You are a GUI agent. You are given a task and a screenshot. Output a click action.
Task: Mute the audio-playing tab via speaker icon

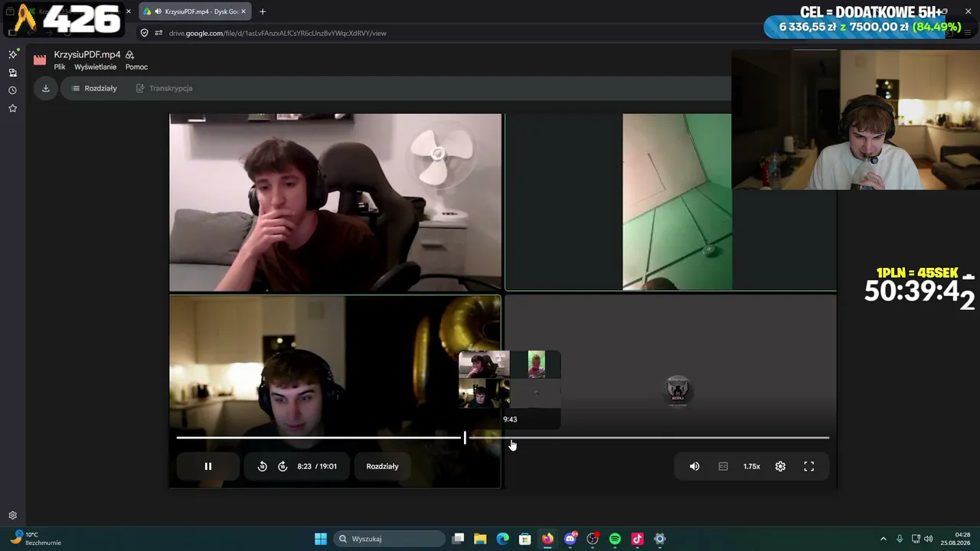click(158, 11)
